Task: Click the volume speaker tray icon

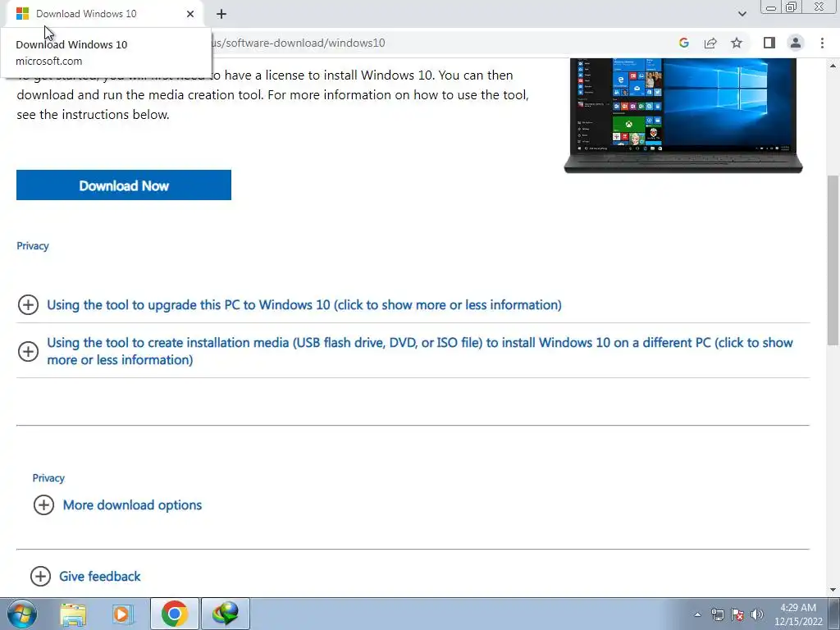Action: (757, 614)
